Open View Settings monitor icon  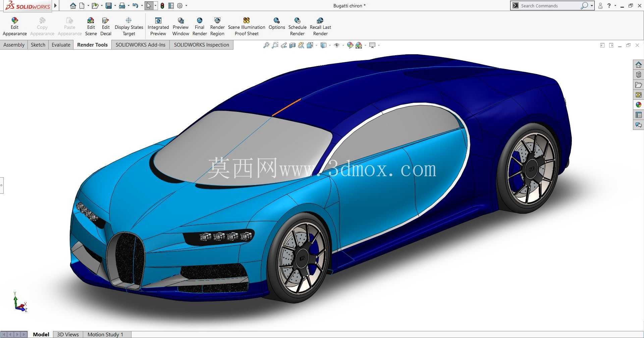click(372, 45)
